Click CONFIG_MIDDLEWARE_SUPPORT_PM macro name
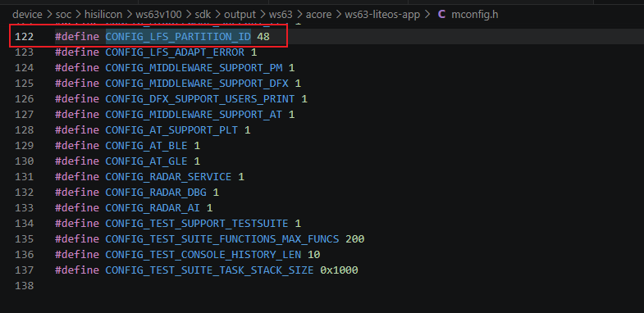The image size is (644, 313). click(194, 68)
